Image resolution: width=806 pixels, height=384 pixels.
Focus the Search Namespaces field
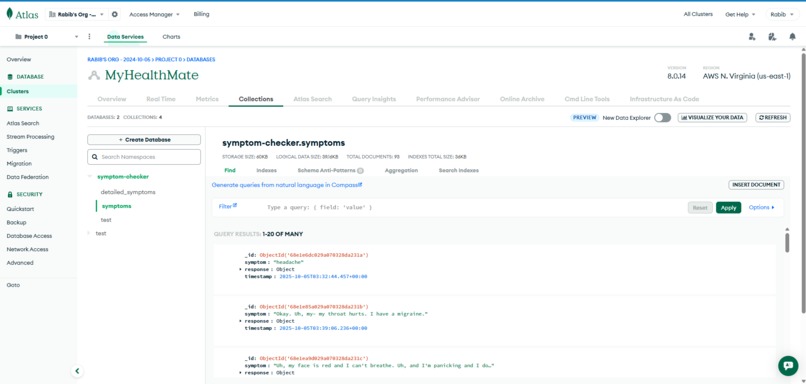coord(144,157)
